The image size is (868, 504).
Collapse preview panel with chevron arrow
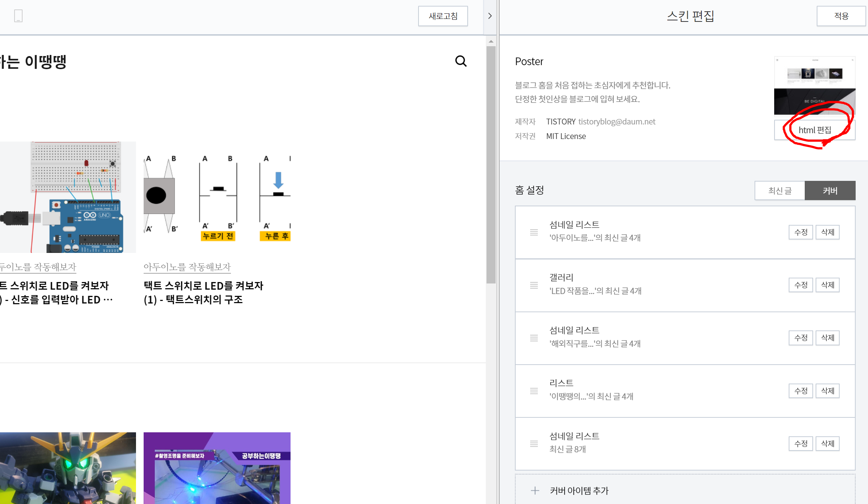click(490, 16)
